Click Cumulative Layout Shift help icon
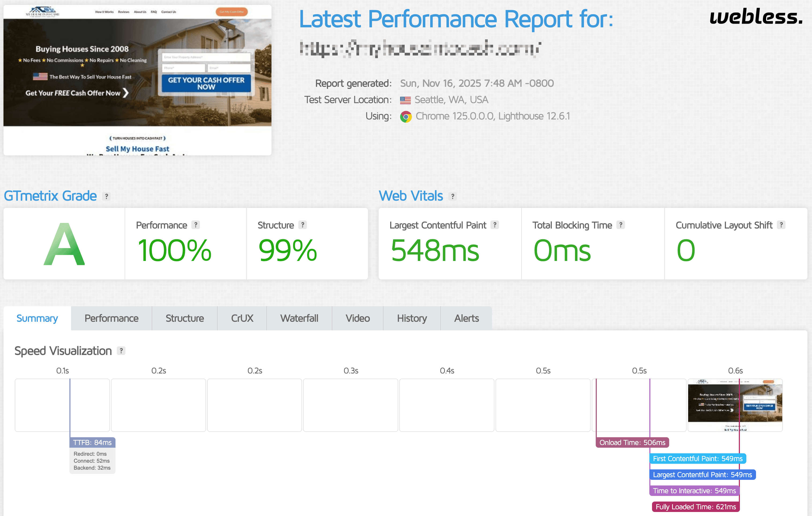 point(781,225)
